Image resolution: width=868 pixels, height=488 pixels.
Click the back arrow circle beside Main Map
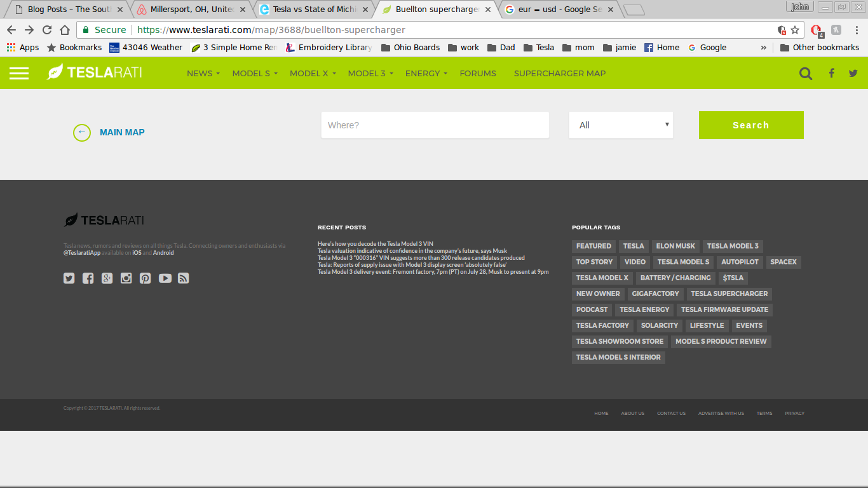[82, 132]
